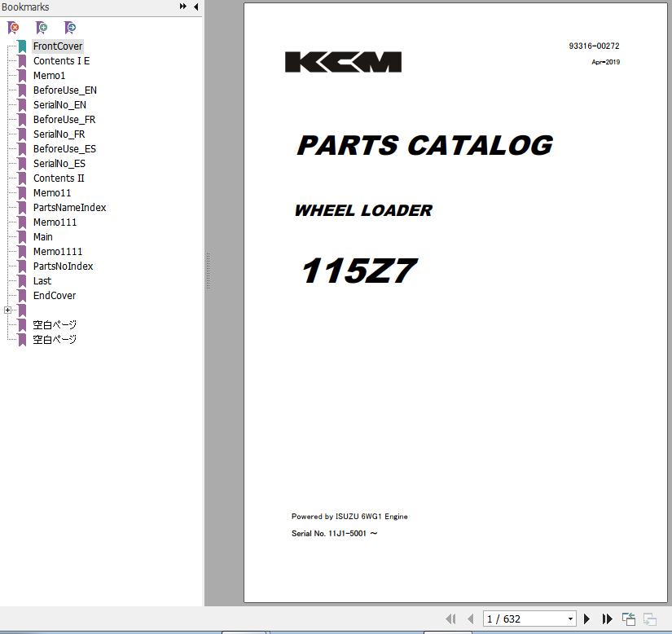Go to first page button
This screenshot has height=634, width=672.
point(450,619)
